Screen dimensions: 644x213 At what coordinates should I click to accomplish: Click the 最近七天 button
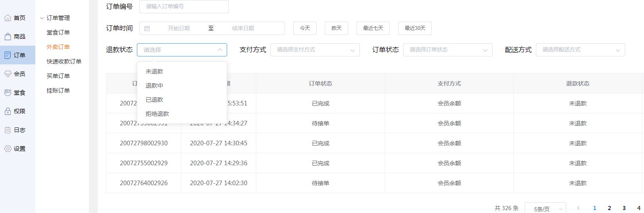(x=373, y=28)
